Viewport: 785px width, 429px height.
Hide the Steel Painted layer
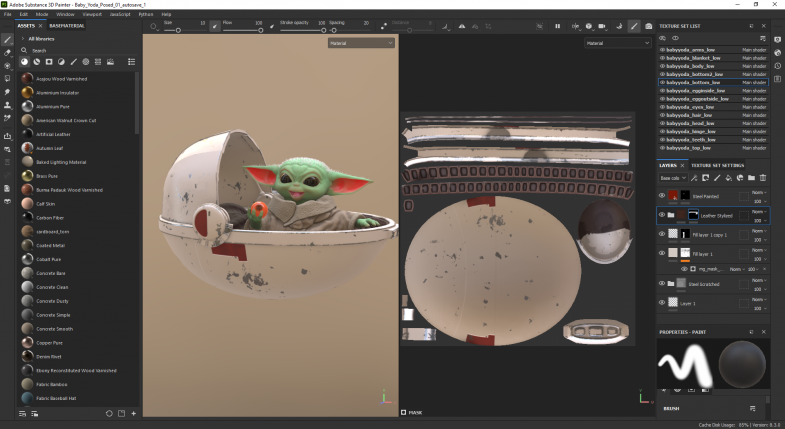(x=662, y=196)
